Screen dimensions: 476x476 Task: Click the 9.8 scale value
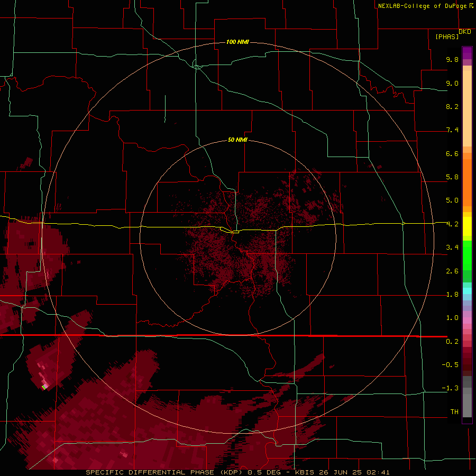pos(452,59)
